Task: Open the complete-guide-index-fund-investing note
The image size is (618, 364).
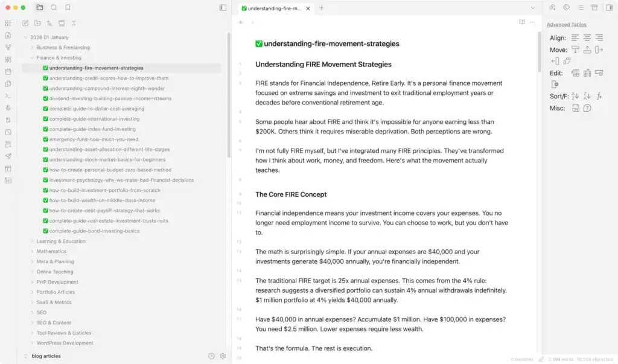Action: point(92,129)
